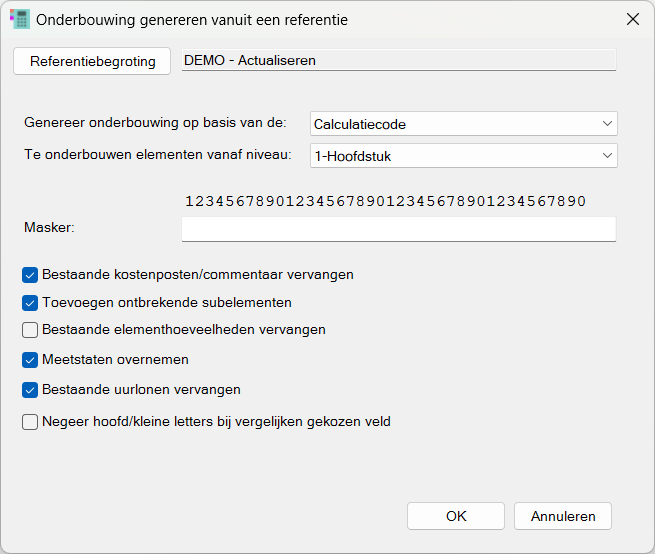Click the Masker label
The image size is (655, 554).
(49, 227)
